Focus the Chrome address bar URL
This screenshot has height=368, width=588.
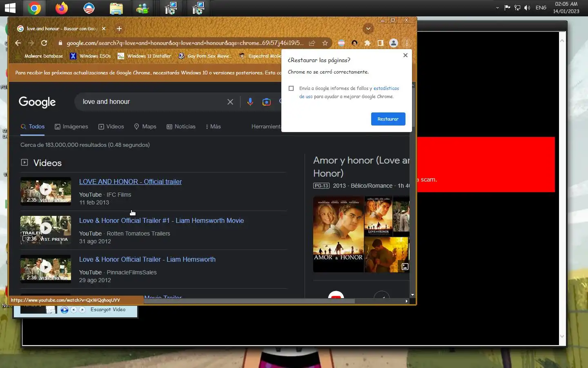(185, 43)
